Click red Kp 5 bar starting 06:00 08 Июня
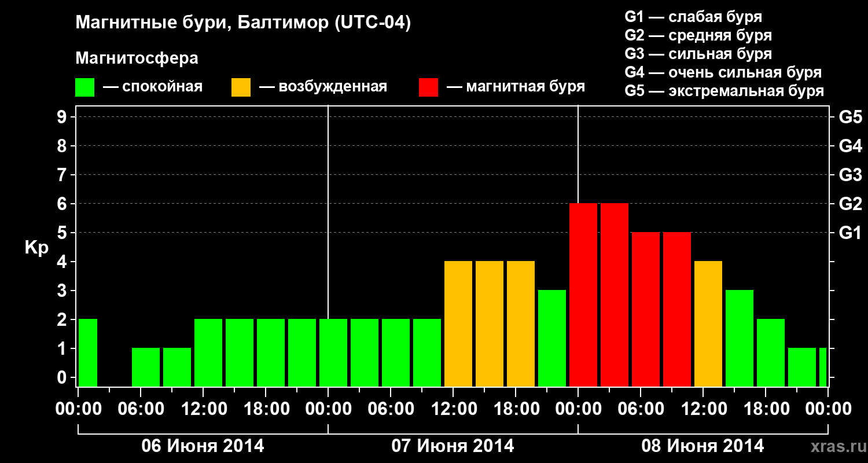The width and height of the screenshot is (868, 463). pos(646,310)
